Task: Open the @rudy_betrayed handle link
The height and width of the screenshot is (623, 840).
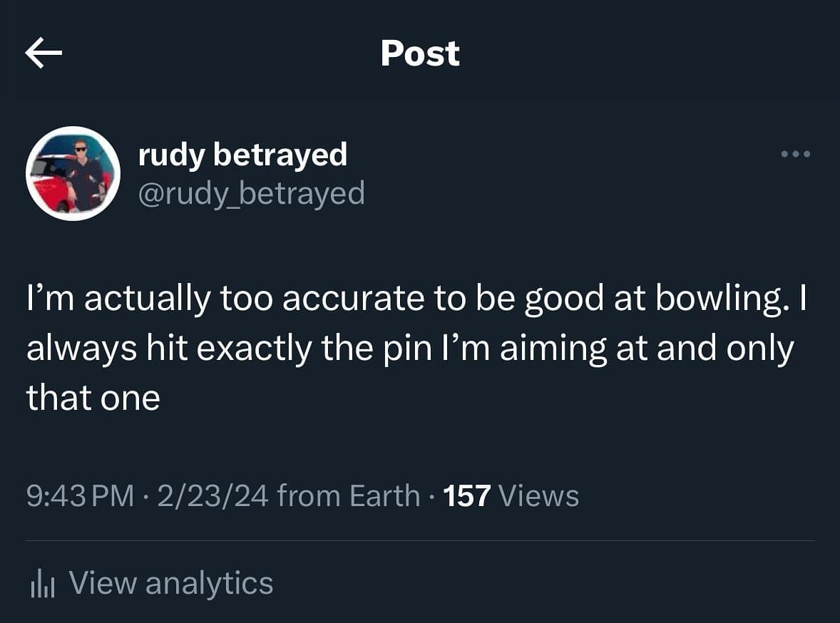Action: point(251,192)
